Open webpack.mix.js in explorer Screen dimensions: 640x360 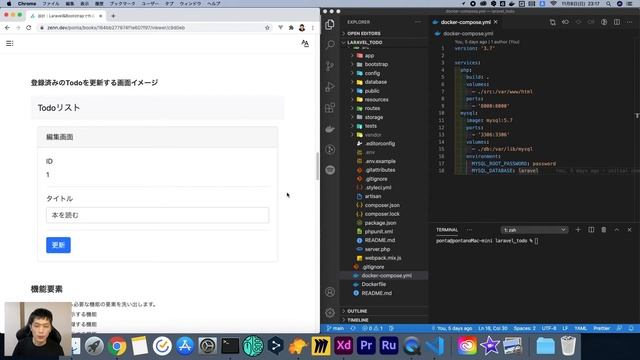(x=383, y=258)
